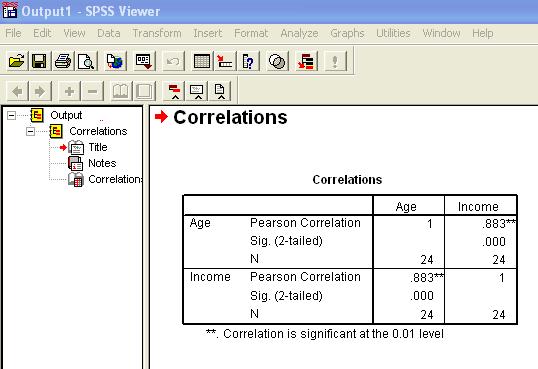Select the Output item in outline
The height and width of the screenshot is (369, 538).
click(66, 115)
